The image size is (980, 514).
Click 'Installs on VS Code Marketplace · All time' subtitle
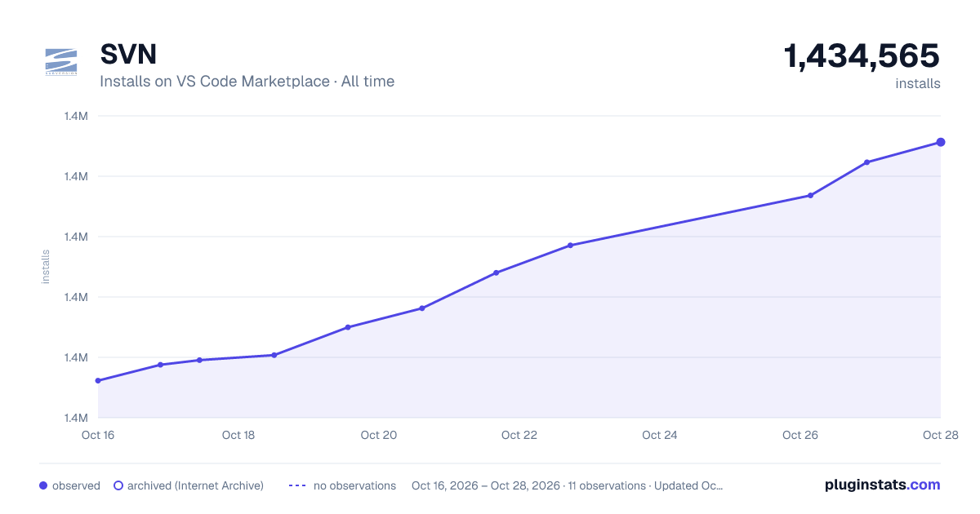point(247,82)
